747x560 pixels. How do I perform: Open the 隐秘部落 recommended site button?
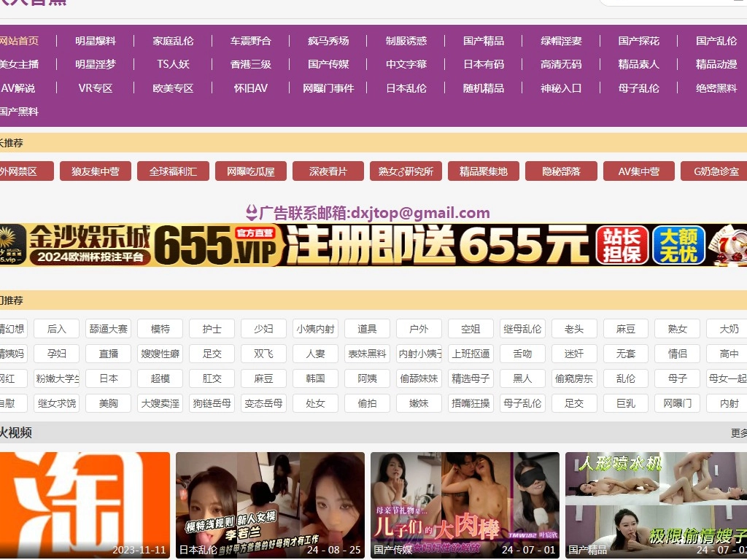coord(561,171)
